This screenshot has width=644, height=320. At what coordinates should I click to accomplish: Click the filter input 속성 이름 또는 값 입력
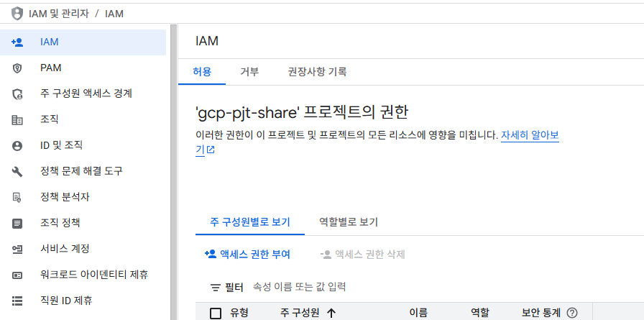coord(299,287)
